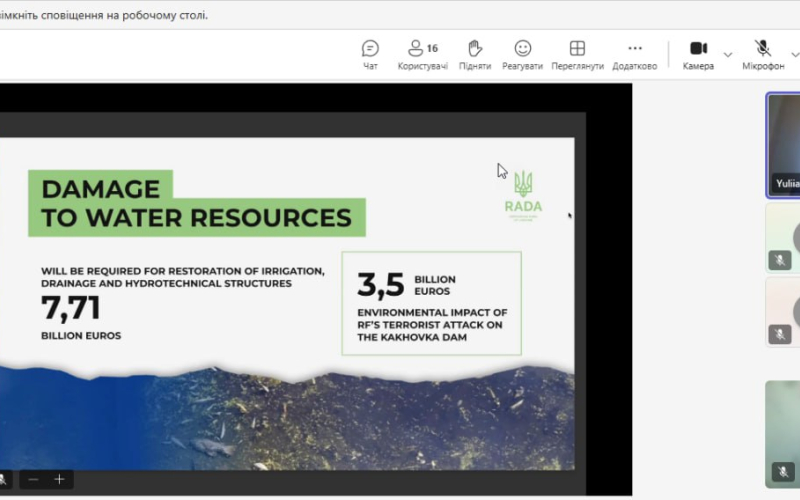Click the "DAMAGE TO WATER RESOURCES" slide title
Screen dimensions: 800x500
pyautogui.click(x=196, y=203)
